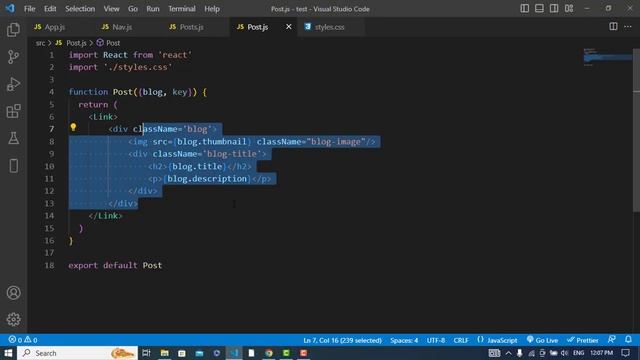Click the feedback icon in status bar
The width and height of the screenshot is (640, 360).
[611, 340]
